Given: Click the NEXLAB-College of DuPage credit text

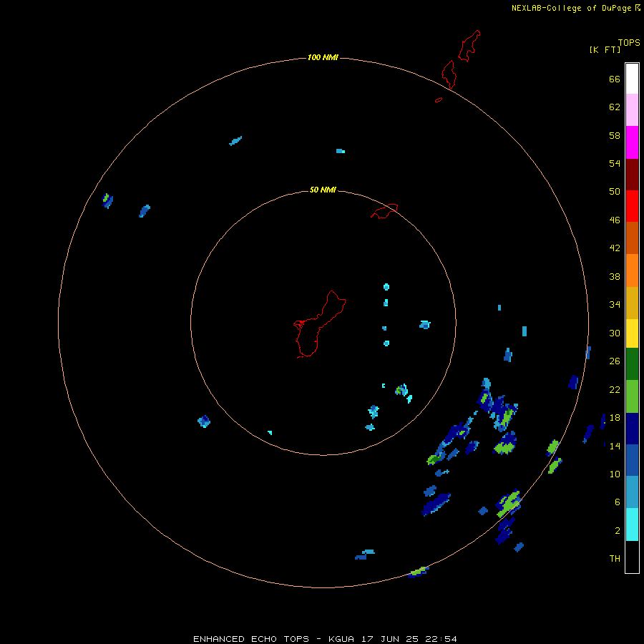Looking at the screenshot, I should click(x=572, y=8).
